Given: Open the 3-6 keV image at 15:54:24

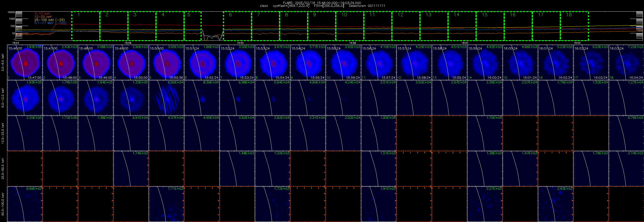Looking at the screenshot, I should click(x=308, y=62).
